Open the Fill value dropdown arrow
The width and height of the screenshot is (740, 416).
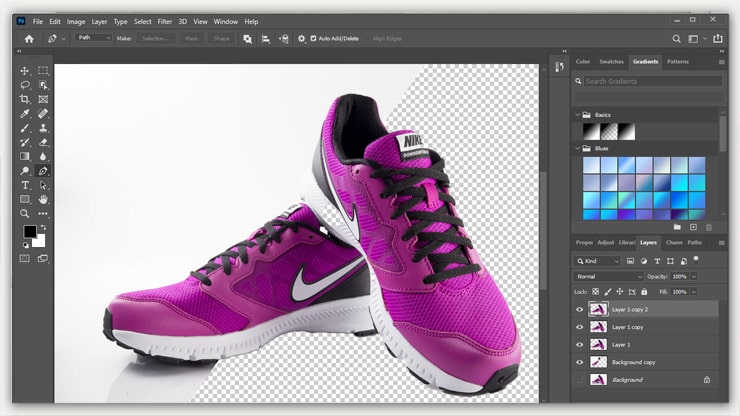[694, 292]
